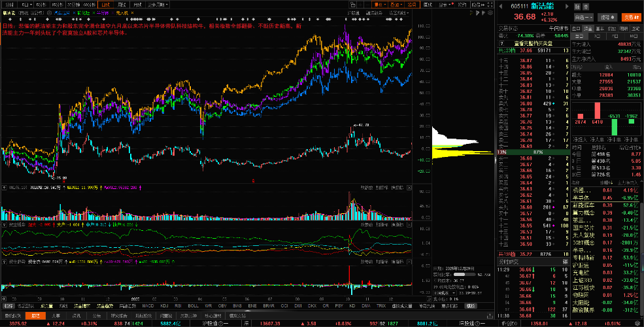Screen dimensions: 644x327
Task: Go to next stock with right arrow
Action: coord(568,6)
